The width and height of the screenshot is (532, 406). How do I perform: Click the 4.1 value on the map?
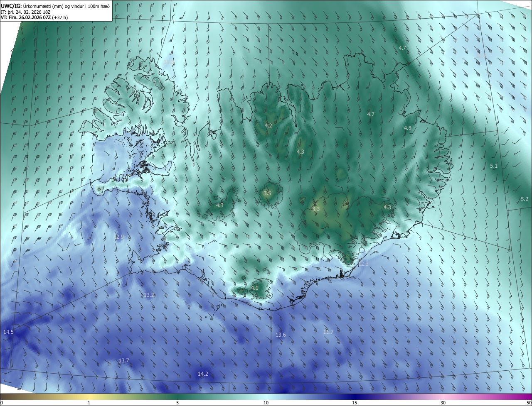click(255, 288)
